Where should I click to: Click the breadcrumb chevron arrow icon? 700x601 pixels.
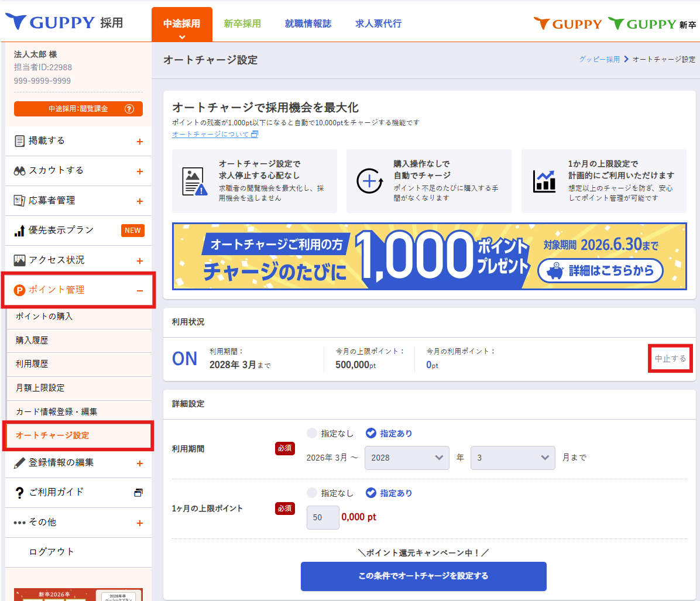click(x=626, y=59)
